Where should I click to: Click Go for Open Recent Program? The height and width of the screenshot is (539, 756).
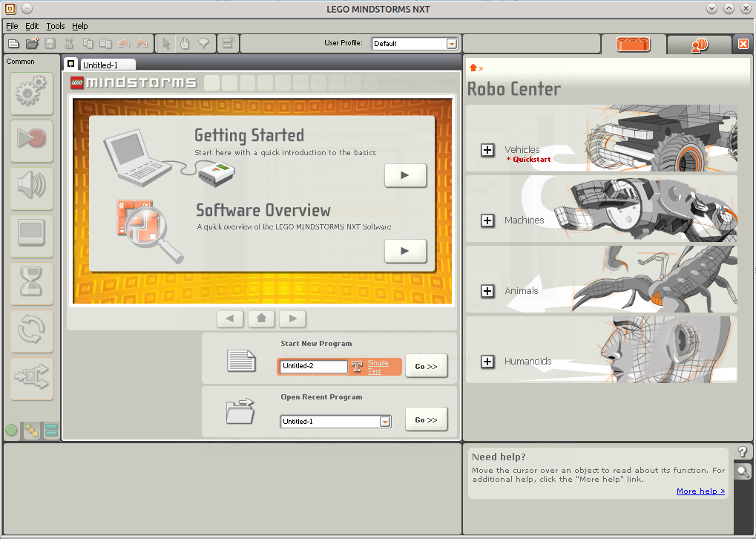426,419
